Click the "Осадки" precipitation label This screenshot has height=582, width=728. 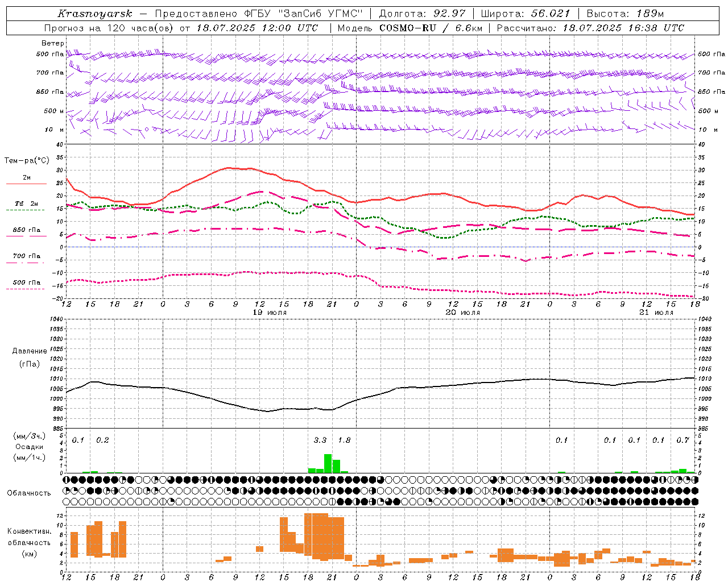(30, 447)
